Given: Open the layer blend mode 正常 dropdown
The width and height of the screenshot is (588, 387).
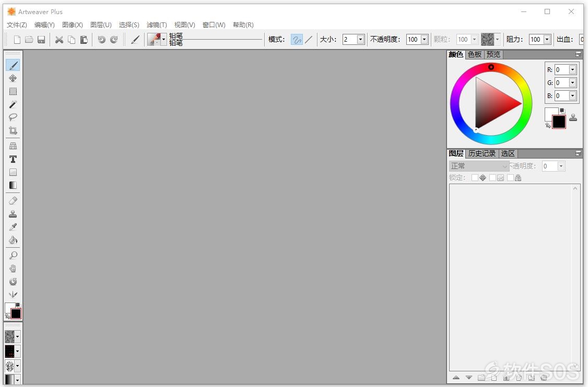Looking at the screenshot, I should coord(479,166).
